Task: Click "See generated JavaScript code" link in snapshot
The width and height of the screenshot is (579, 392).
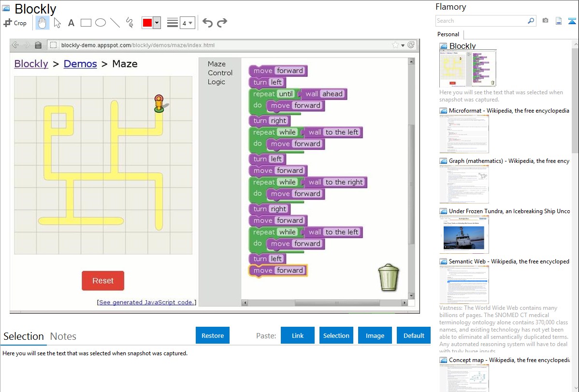Action: click(x=146, y=302)
